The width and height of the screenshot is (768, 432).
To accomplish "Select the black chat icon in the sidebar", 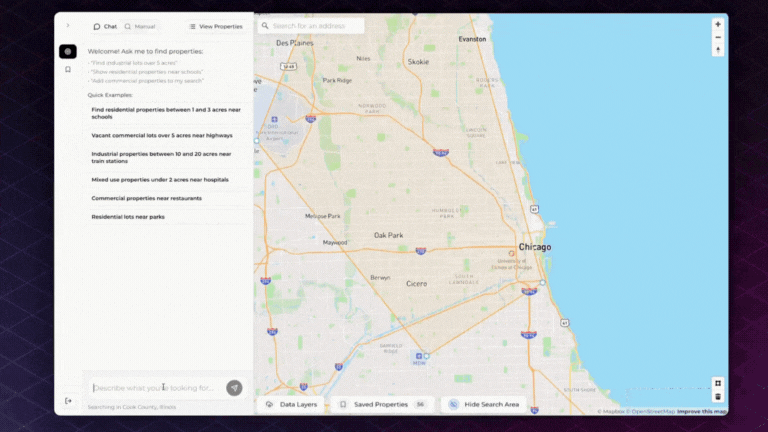I will [x=68, y=51].
